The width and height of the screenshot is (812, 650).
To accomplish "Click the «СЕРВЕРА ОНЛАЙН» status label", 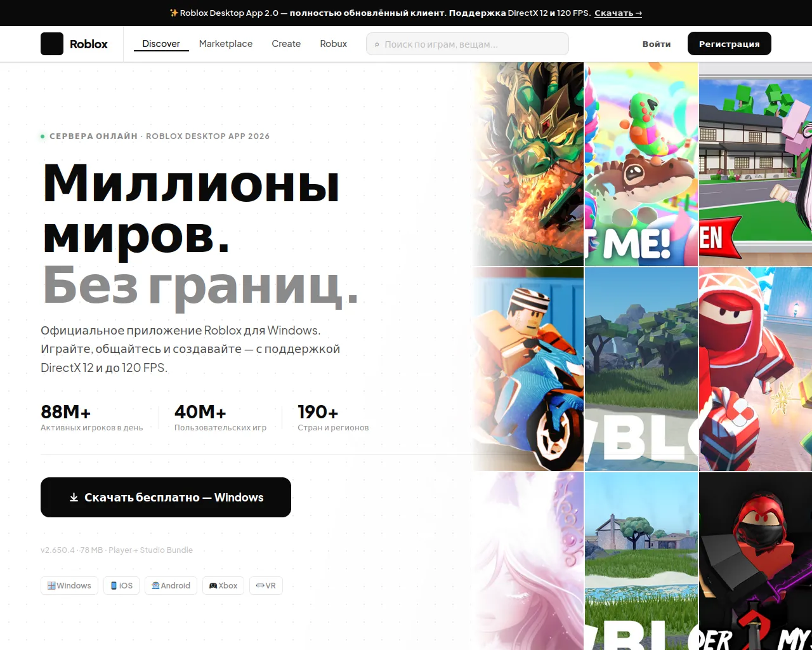I will pyautogui.click(x=93, y=136).
